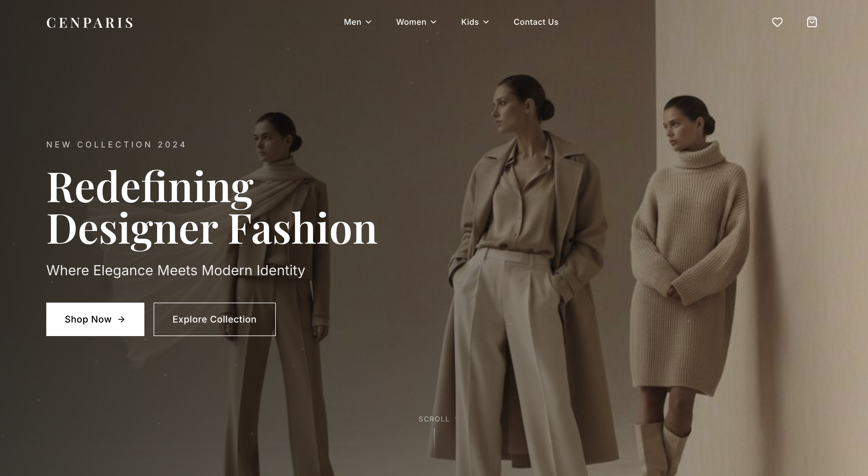The height and width of the screenshot is (476, 868).
Task: Open the shopping bag icon
Action: tap(812, 22)
